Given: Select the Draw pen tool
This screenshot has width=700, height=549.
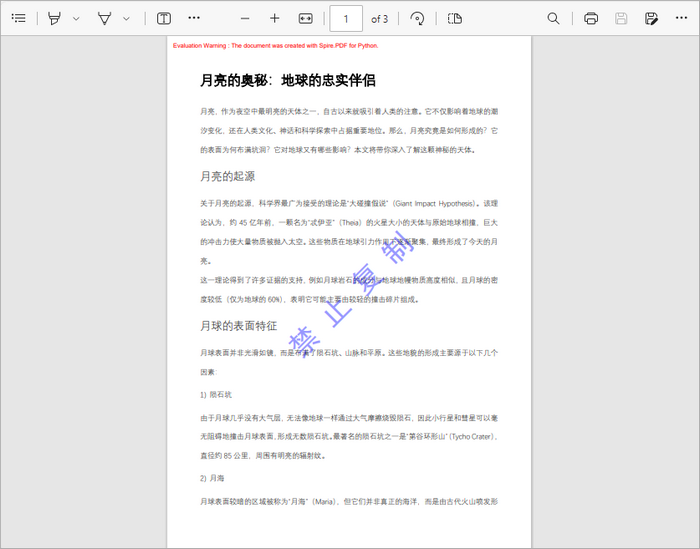Looking at the screenshot, I should (x=105, y=19).
